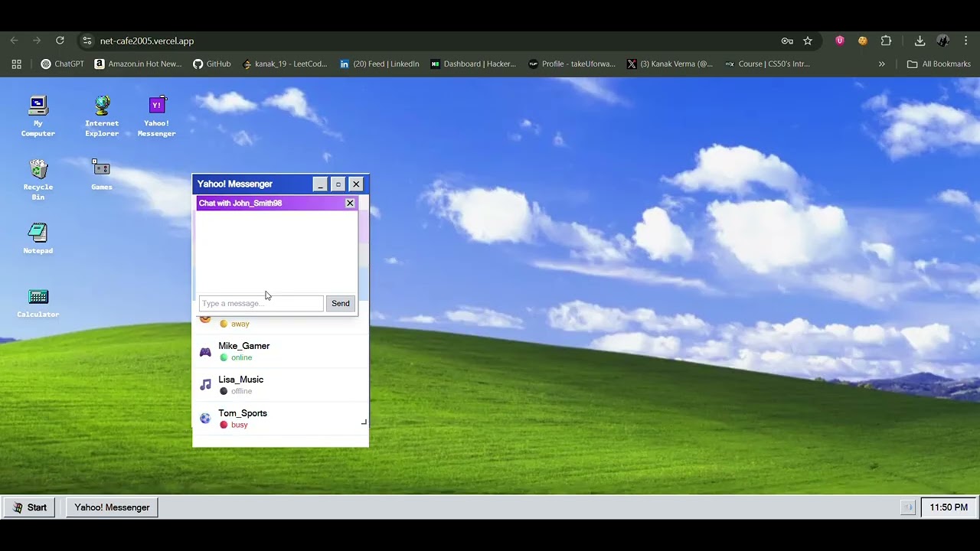The height and width of the screenshot is (551, 980).
Task: Click the Lisa_Music music note avatar
Action: pos(205,385)
